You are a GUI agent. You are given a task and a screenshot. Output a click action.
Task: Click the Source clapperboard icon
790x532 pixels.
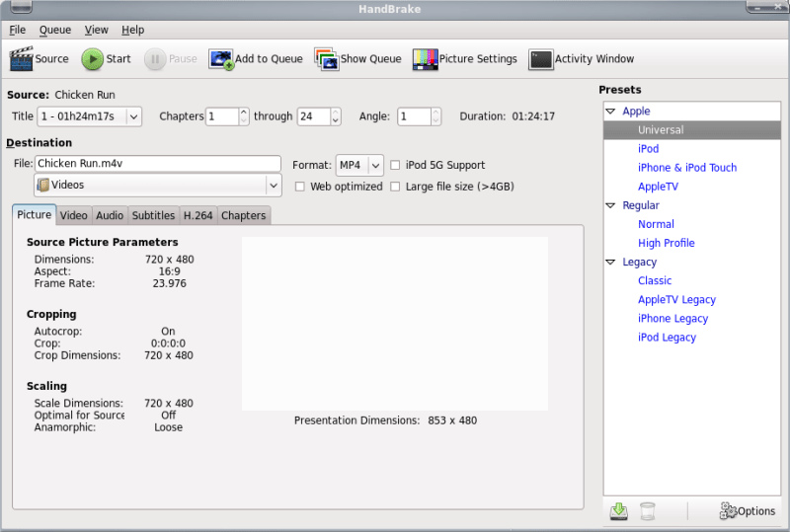click(x=22, y=59)
